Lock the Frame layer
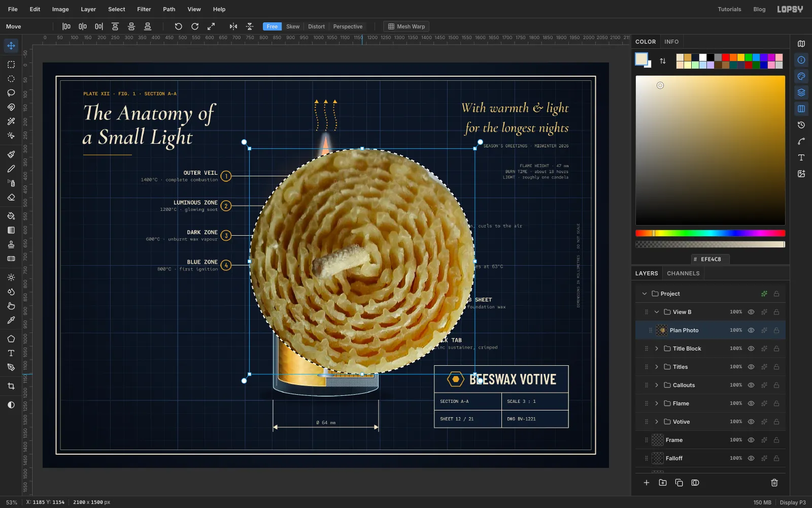812x508 pixels. tap(776, 440)
